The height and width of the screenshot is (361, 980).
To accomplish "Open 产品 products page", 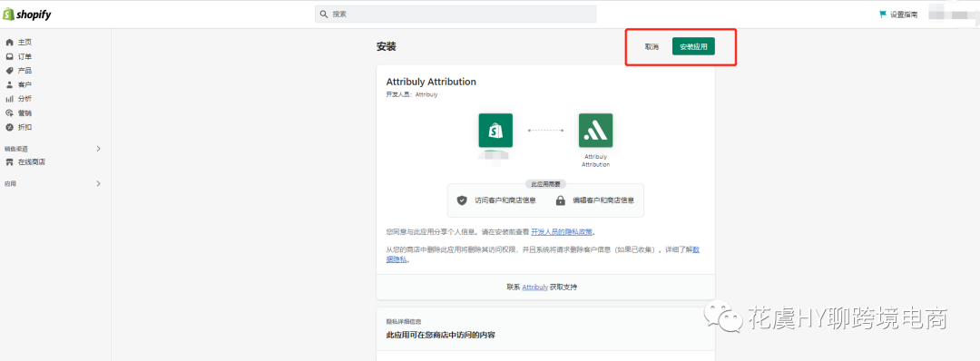I will point(24,71).
